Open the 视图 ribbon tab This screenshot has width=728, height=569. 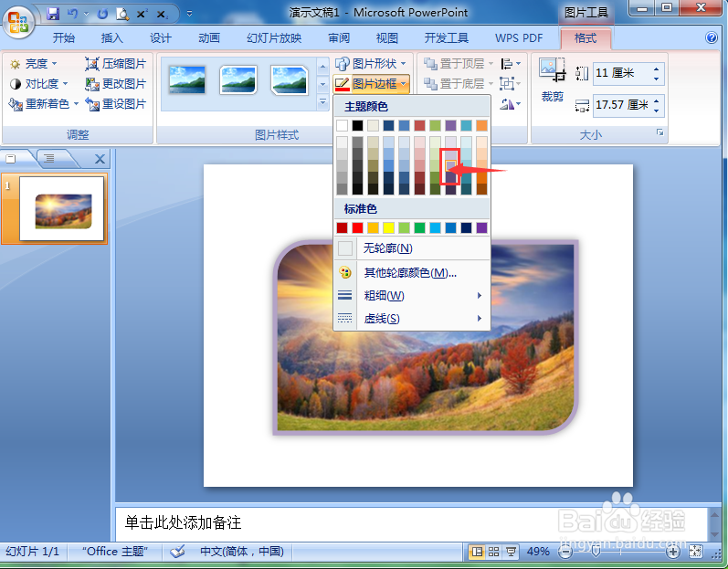[x=386, y=38]
